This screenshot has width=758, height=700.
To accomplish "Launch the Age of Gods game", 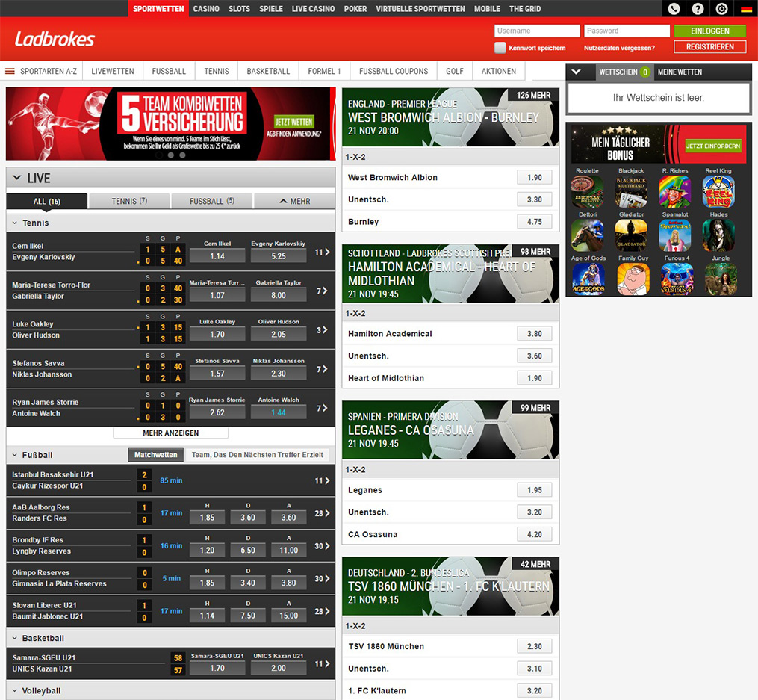I will [587, 279].
